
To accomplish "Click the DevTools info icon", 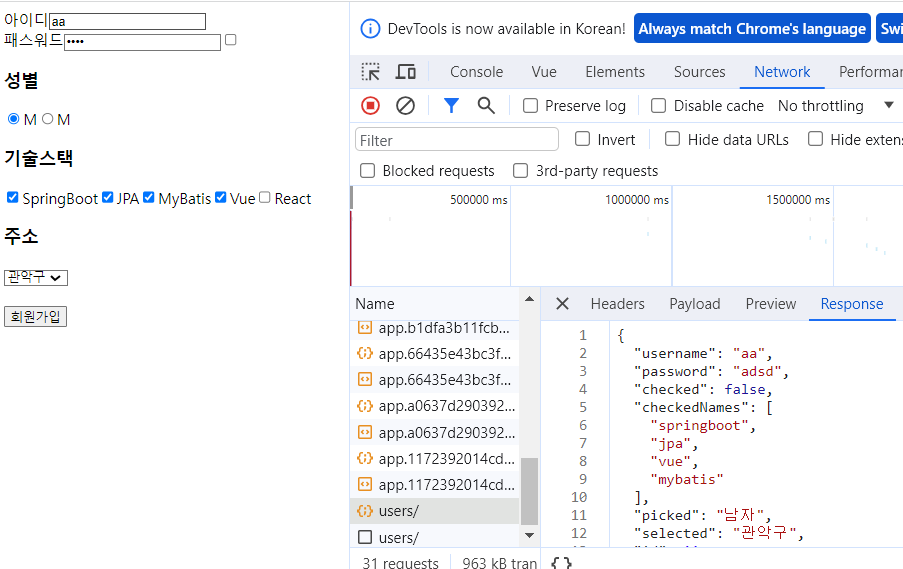I will point(370,28).
